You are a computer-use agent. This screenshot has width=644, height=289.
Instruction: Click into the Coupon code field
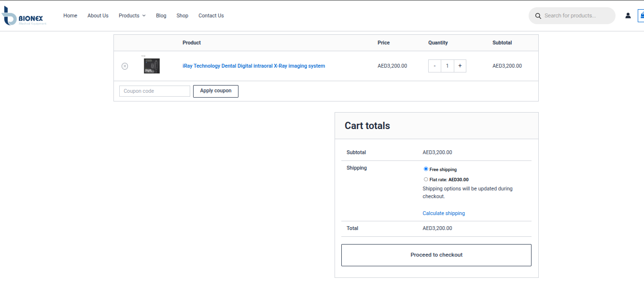click(154, 91)
